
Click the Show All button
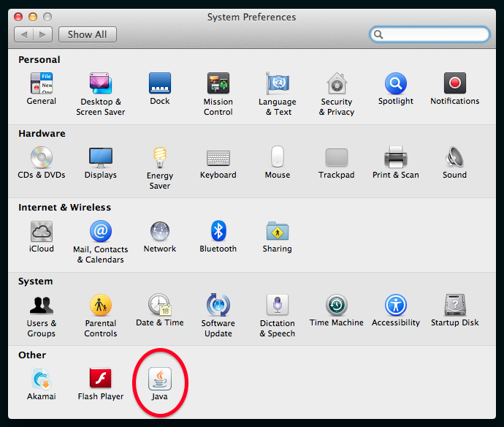88,34
